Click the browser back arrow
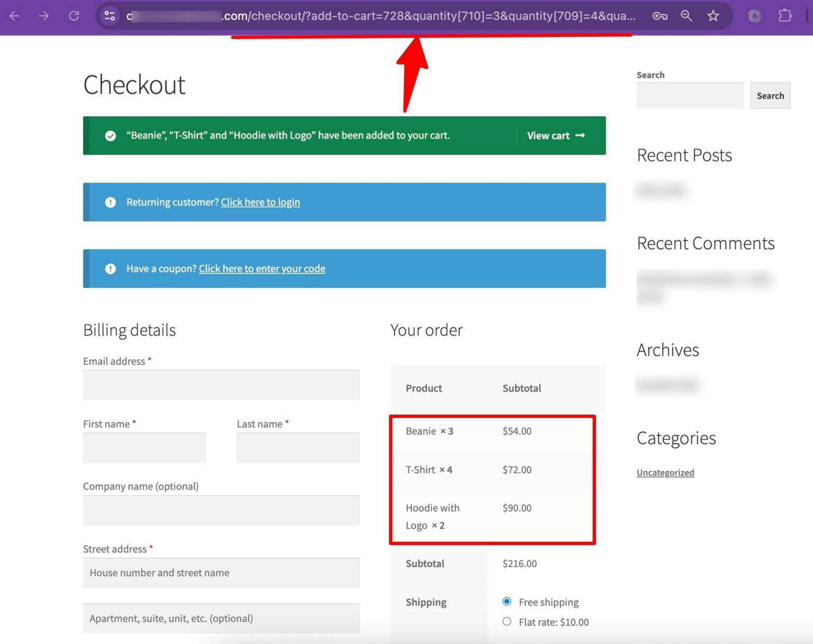Screen dimensions: 813x644 (14, 16)
